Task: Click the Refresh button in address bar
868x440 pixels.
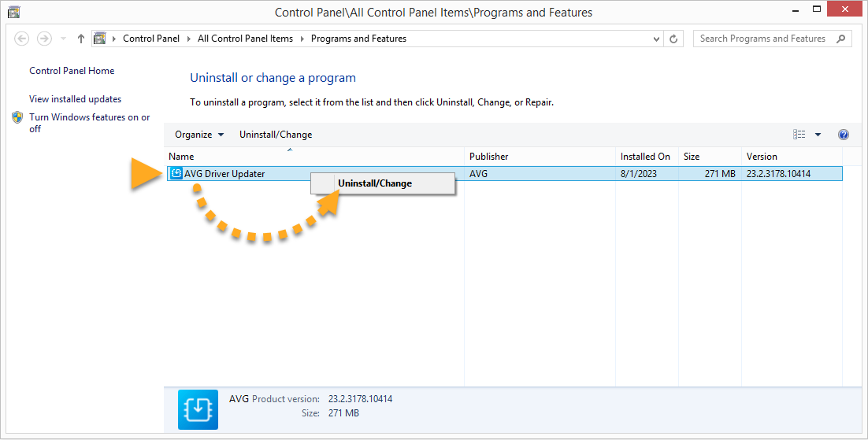Action: pyautogui.click(x=674, y=39)
